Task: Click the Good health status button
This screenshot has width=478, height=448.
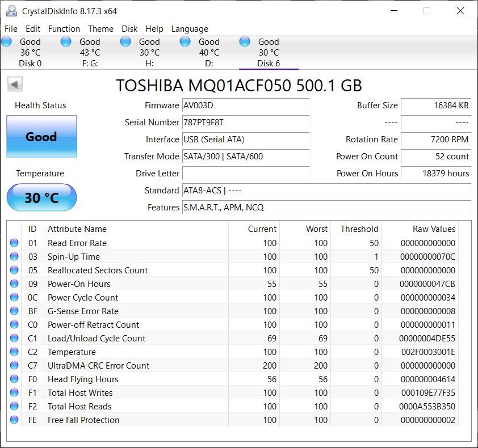Action: tap(41, 137)
